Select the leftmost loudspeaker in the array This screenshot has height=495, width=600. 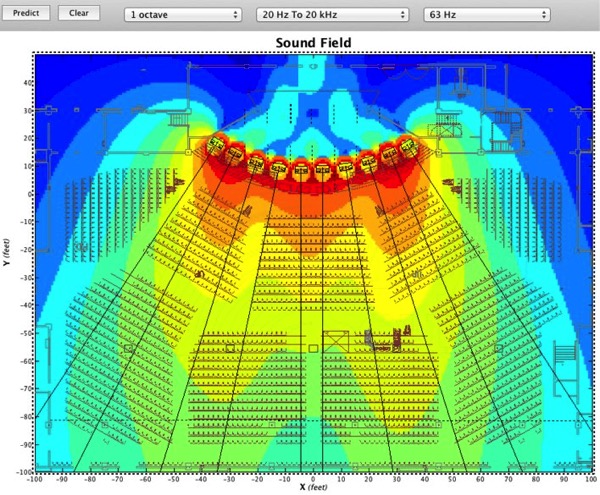coord(216,145)
